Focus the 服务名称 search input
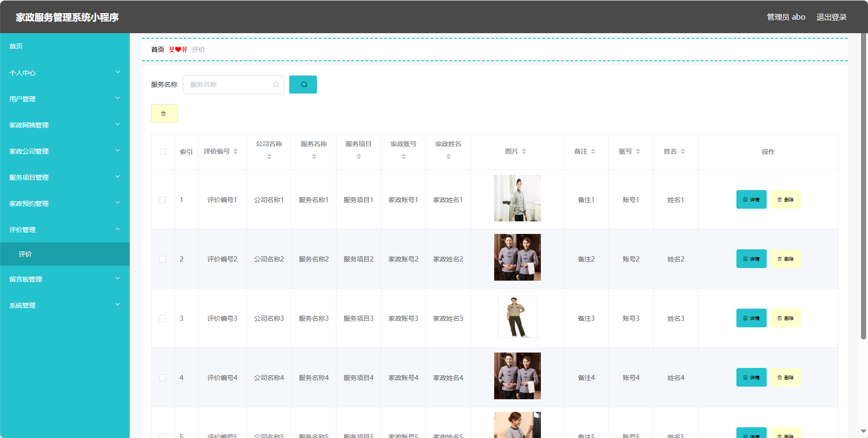This screenshot has height=438, width=868. [x=233, y=85]
